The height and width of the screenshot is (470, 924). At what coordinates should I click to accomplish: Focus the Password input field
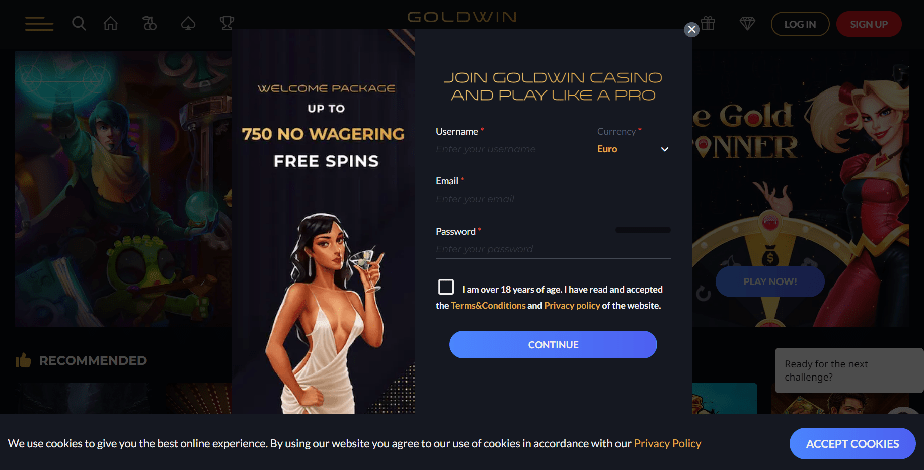[553, 249]
